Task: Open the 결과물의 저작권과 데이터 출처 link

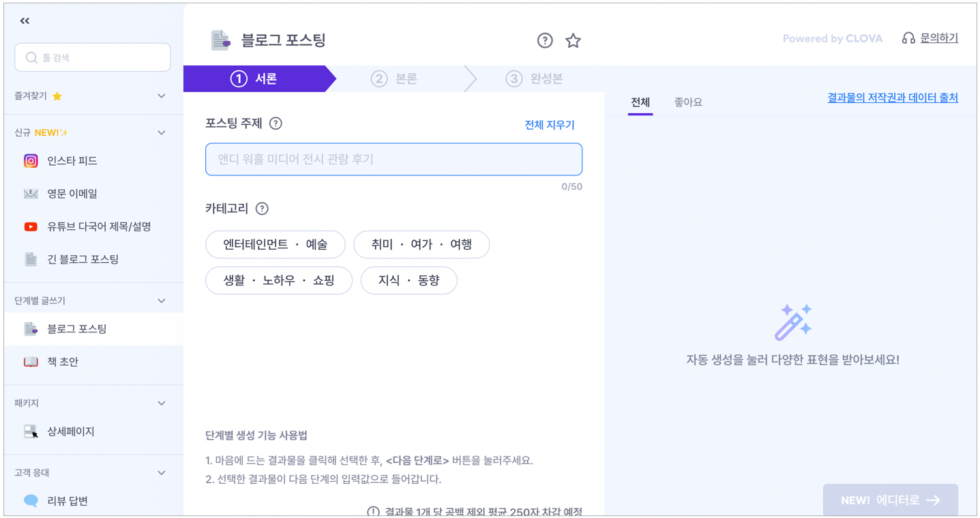Action: point(892,98)
